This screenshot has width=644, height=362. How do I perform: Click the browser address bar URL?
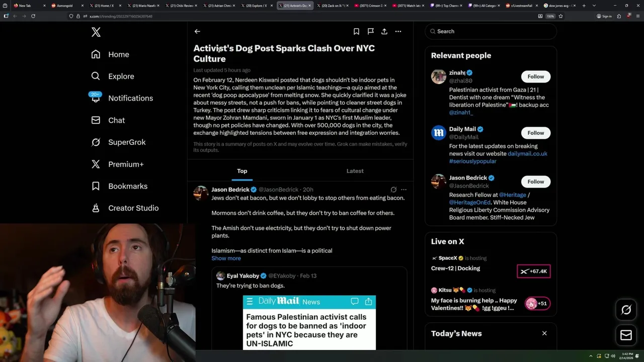[121, 16]
